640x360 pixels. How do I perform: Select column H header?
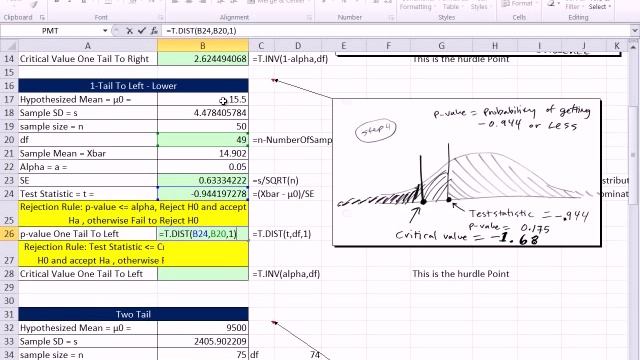tap(495, 46)
